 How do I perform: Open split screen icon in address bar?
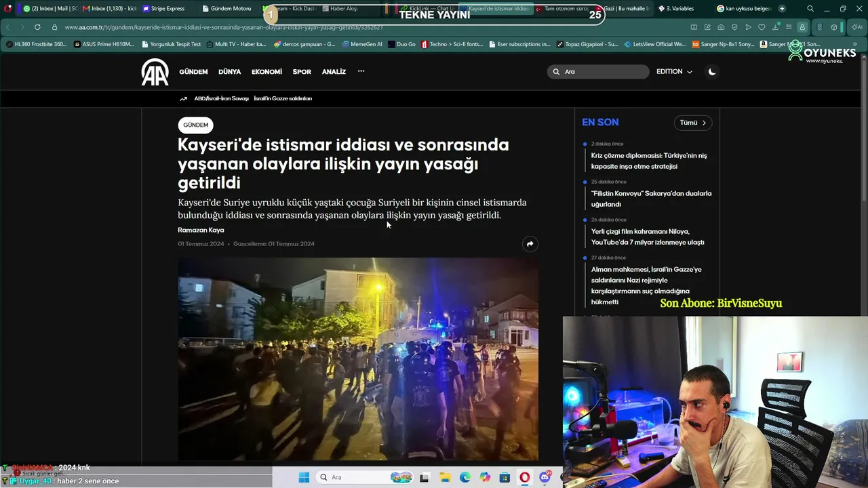tap(694, 27)
